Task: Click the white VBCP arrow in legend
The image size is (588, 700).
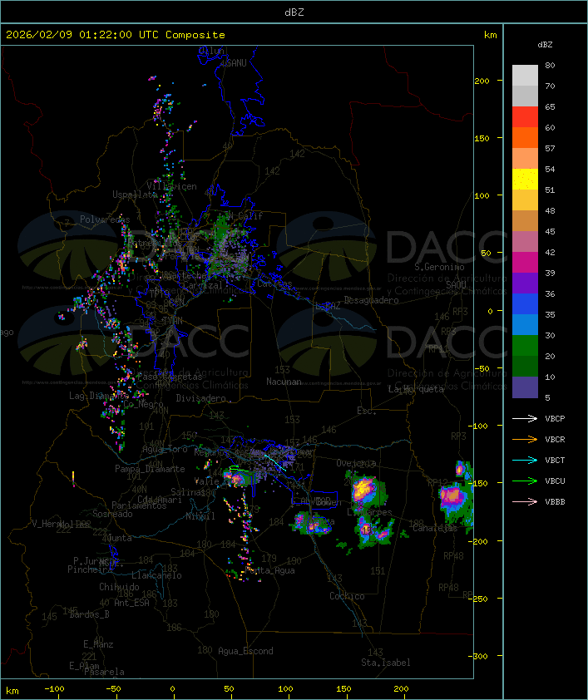Action: coord(525,418)
